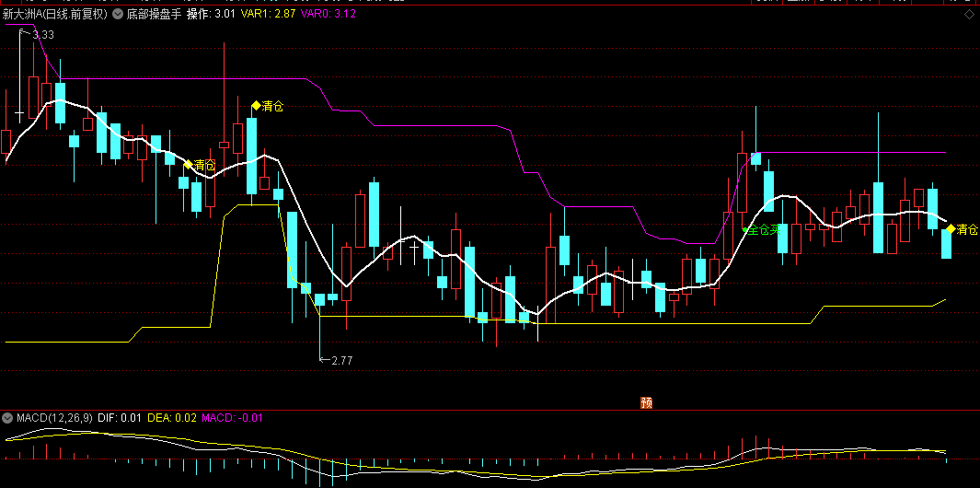Expand the MACD indicator dropdown arrow
The image size is (980, 488).
coord(8,417)
